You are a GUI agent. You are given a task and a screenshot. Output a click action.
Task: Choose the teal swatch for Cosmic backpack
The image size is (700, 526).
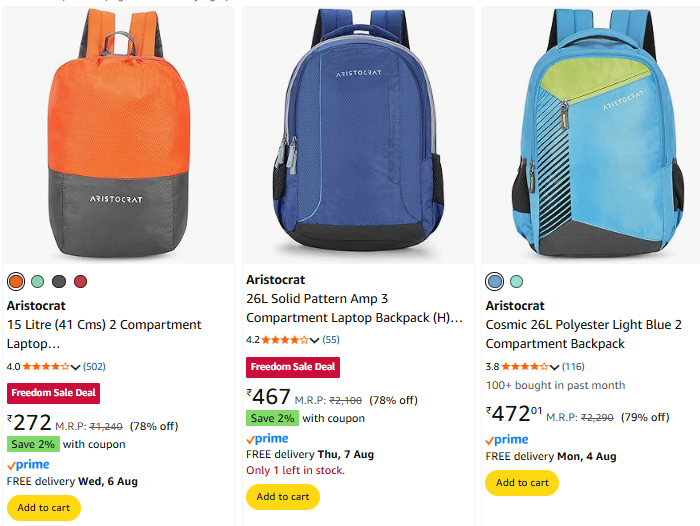pos(516,281)
